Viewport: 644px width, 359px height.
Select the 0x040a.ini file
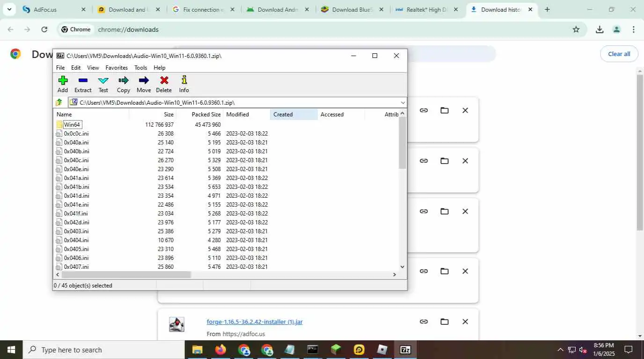pyautogui.click(x=76, y=142)
